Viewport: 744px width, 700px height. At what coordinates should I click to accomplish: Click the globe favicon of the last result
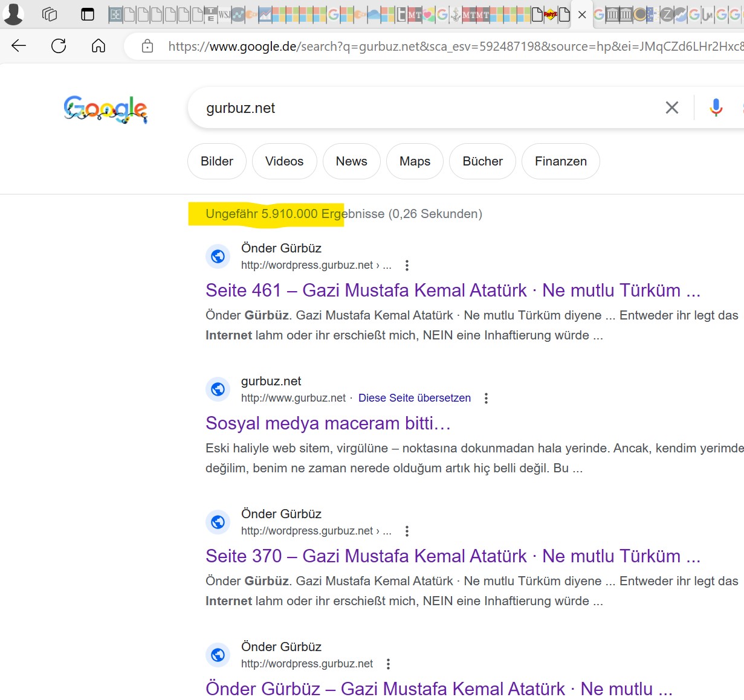pyautogui.click(x=218, y=655)
